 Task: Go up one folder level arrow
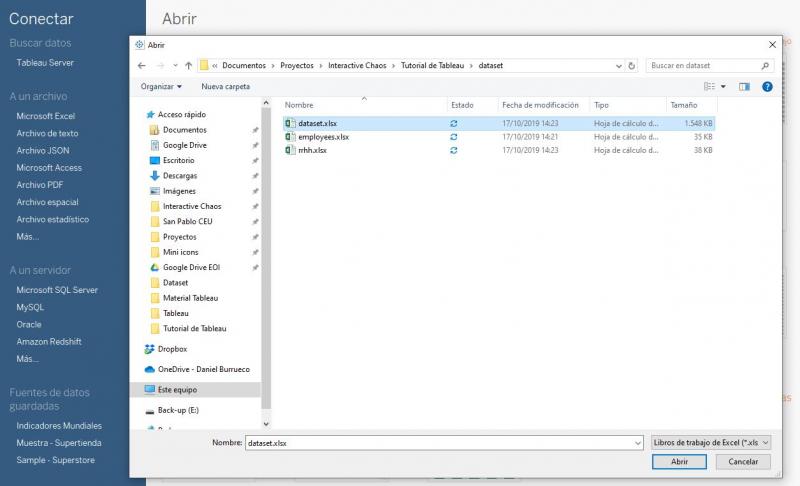pos(188,65)
